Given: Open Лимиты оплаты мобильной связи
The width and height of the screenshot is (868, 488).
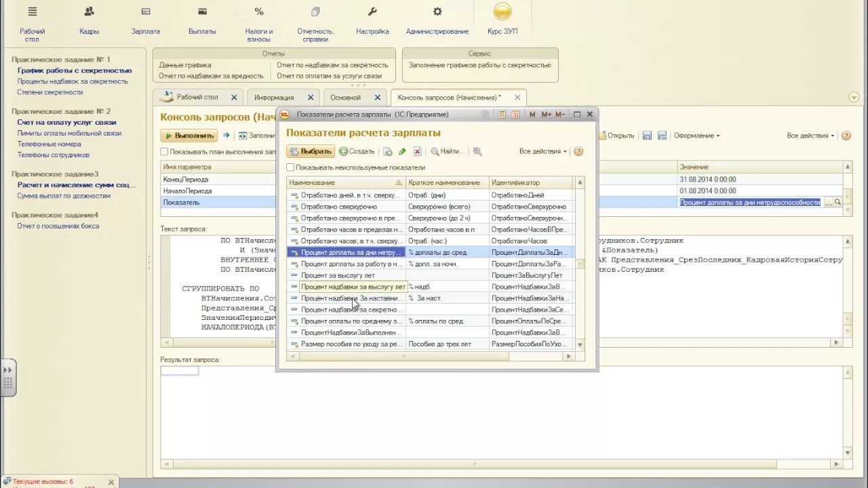Looking at the screenshot, I should (69, 134).
